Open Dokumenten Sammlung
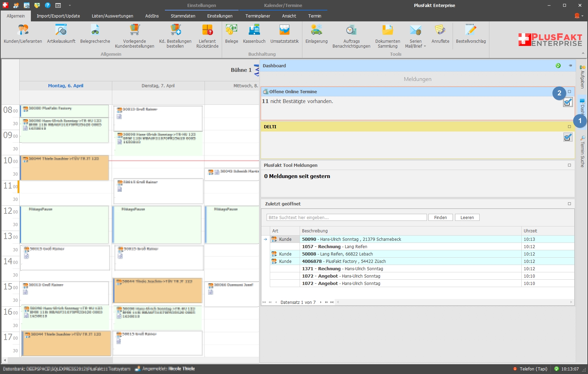 tap(388, 36)
